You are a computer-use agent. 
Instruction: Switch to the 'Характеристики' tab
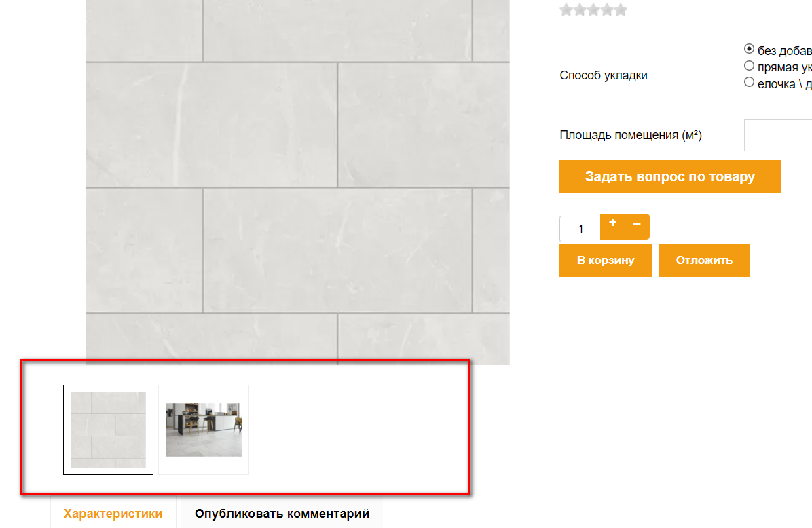[113, 514]
